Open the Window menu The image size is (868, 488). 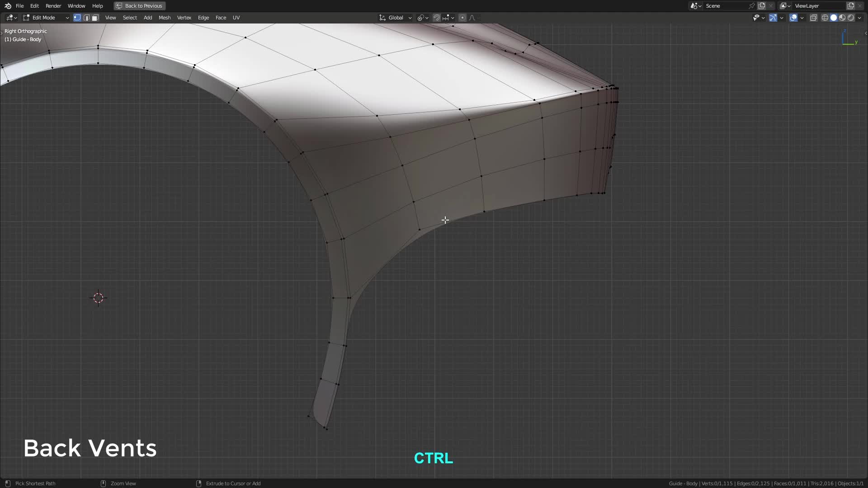click(76, 6)
